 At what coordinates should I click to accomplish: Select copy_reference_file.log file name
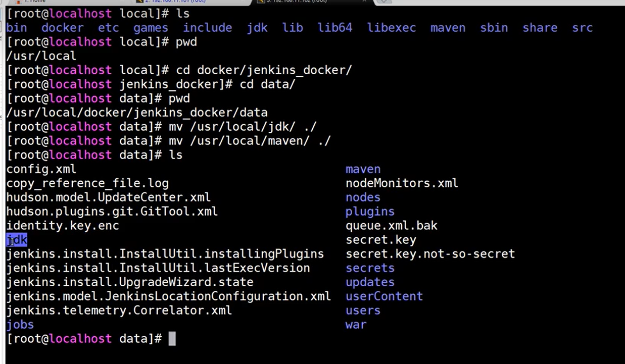[x=87, y=183]
